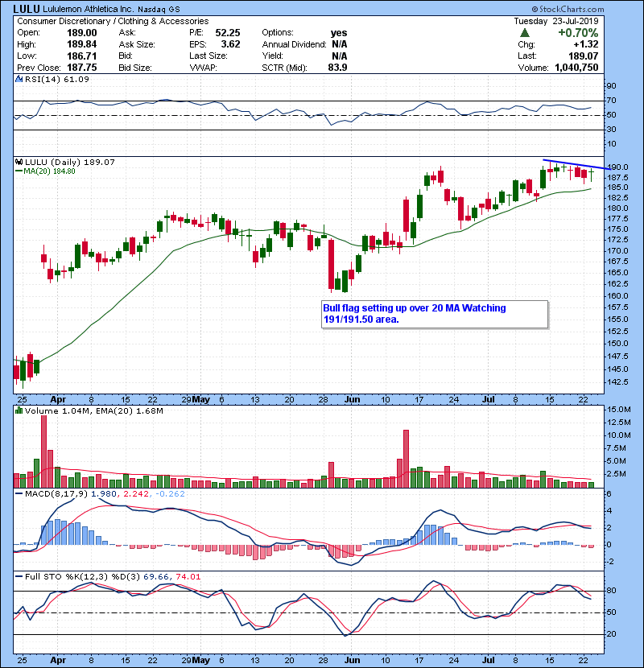The width and height of the screenshot is (644, 668).
Task: Click the Full STO legend line icon
Action: click(x=18, y=576)
